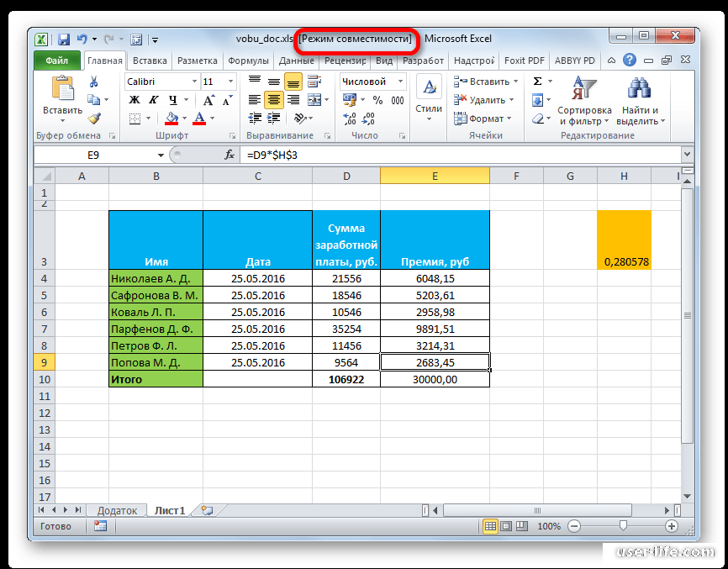
Task: Switch to Page Layout view in status bar
Action: point(506,526)
